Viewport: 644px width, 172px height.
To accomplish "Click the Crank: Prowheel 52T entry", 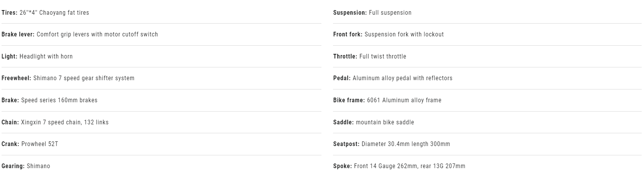I will (30, 144).
